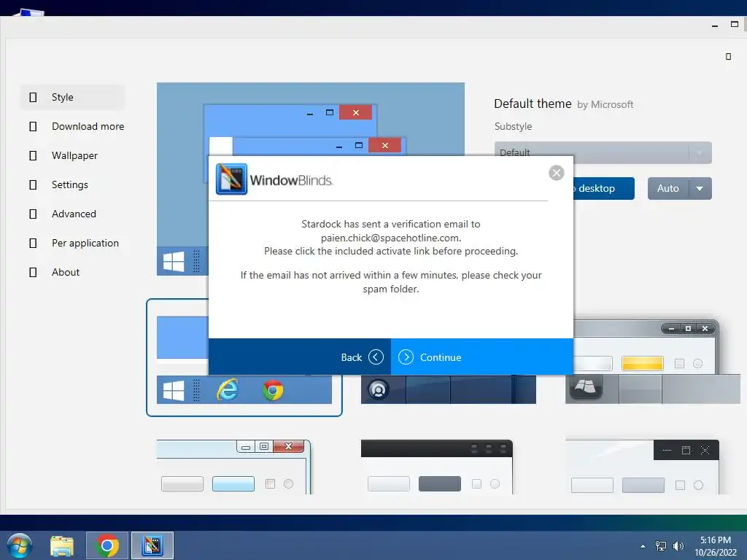Click the volume speaker tray icon
The image size is (747, 560).
point(678,545)
